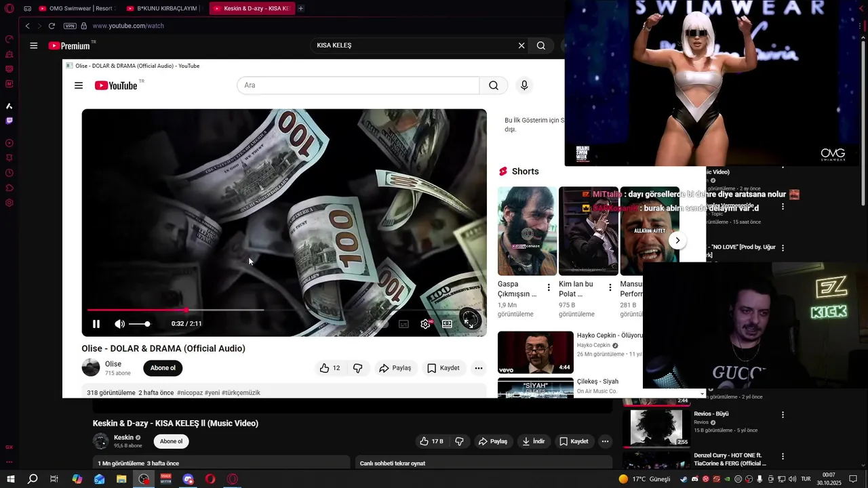Viewport: 868px width, 488px height.
Task: Like the Keskin KISA KELEŞ video
Action: (x=431, y=441)
